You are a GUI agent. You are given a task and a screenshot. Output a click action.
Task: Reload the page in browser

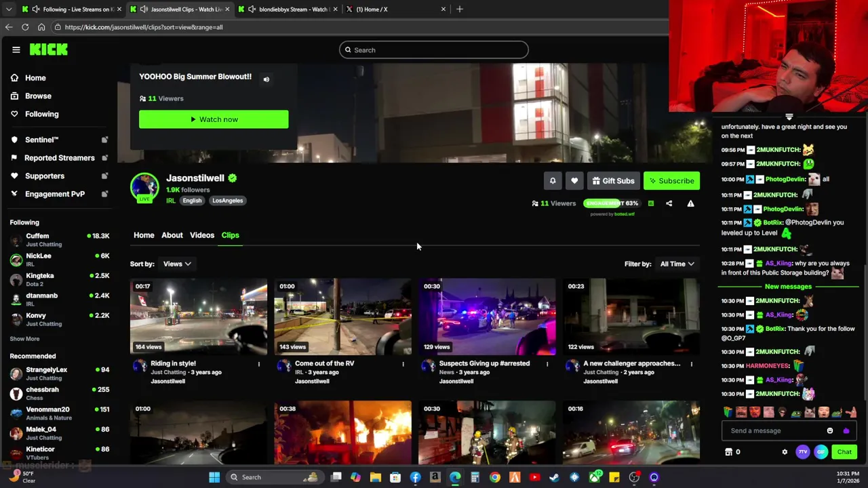[25, 27]
